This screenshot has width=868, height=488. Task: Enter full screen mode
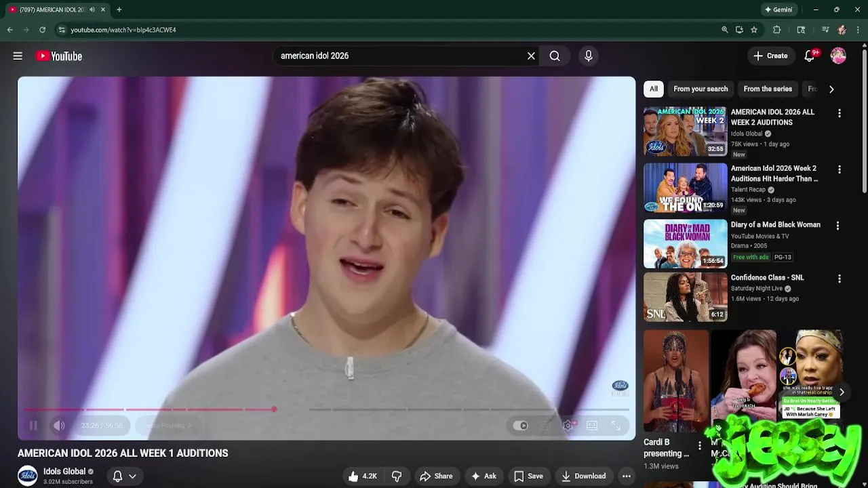616,426
